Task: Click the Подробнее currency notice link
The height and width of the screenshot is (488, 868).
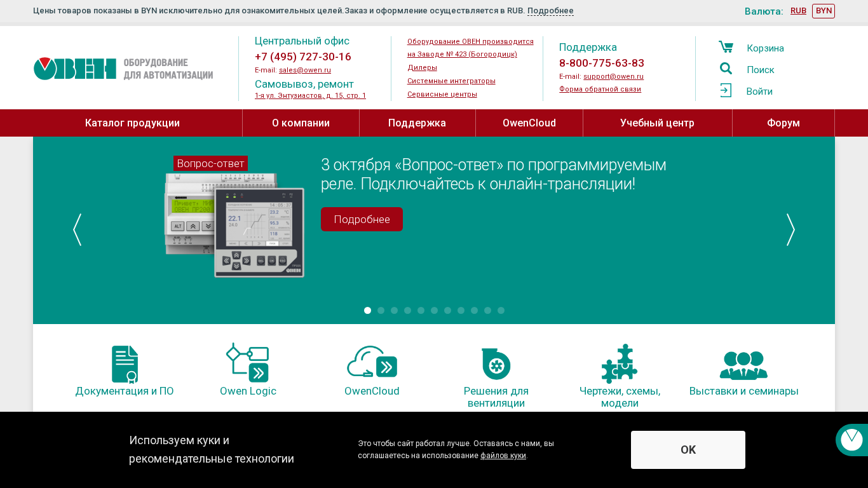Action: coord(550,11)
